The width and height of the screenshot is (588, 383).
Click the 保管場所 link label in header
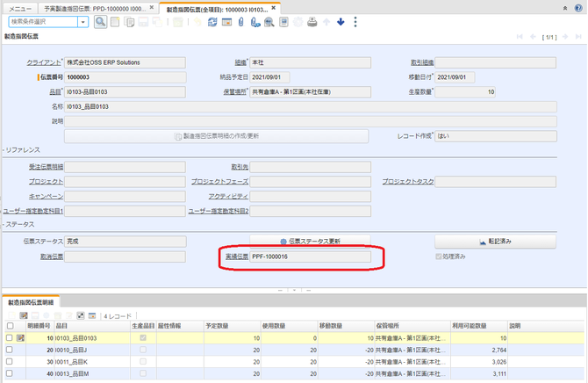234,91
